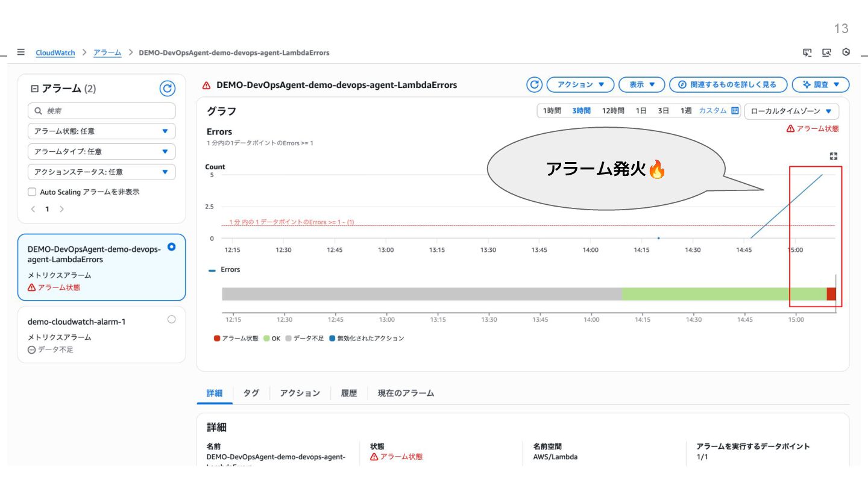868x488 pixels.
Task: Click current page number 1 in alarm list
Action: (47, 209)
